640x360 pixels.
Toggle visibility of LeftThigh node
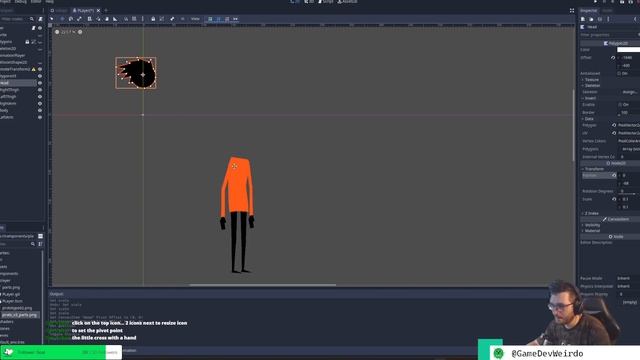(x=40, y=97)
